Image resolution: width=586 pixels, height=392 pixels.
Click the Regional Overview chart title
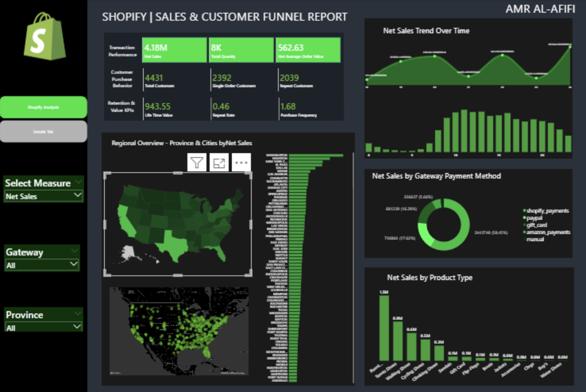coord(181,143)
